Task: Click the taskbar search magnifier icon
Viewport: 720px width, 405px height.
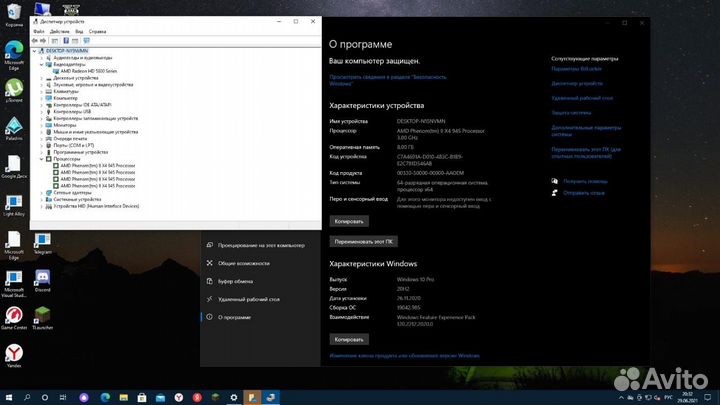Action: [x=27, y=397]
